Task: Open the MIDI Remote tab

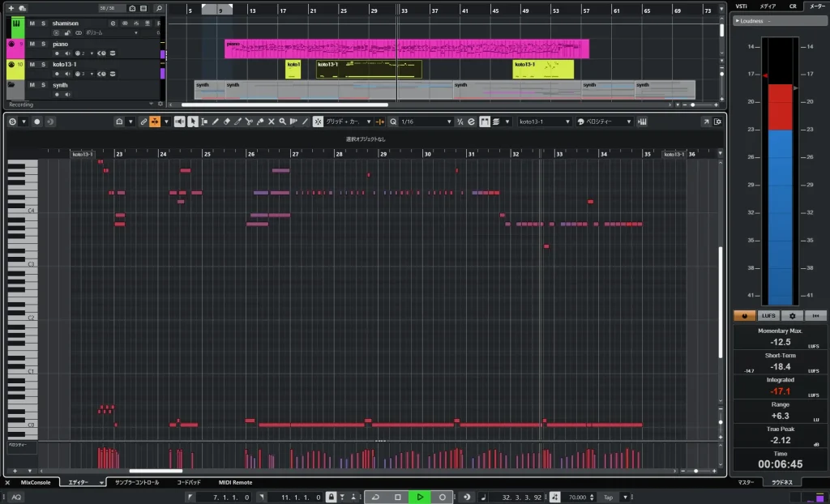Action: pos(235,482)
